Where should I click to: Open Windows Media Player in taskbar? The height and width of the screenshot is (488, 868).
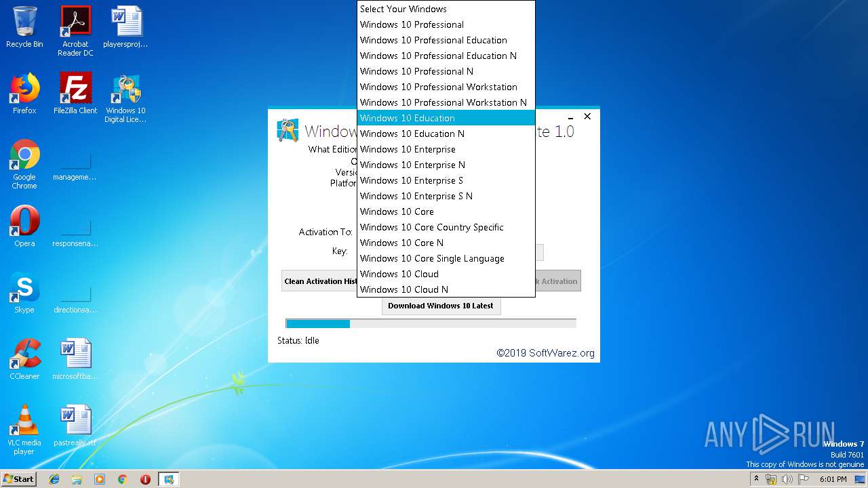[x=100, y=479]
